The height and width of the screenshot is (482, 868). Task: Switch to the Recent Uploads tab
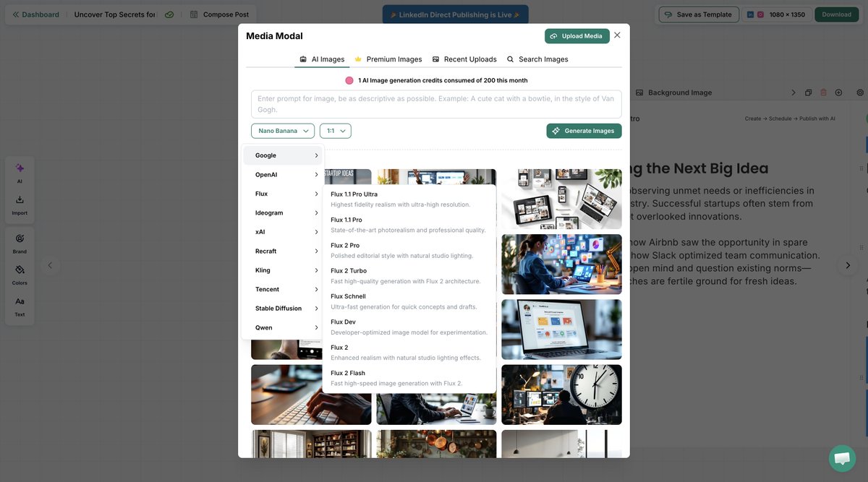click(x=464, y=59)
